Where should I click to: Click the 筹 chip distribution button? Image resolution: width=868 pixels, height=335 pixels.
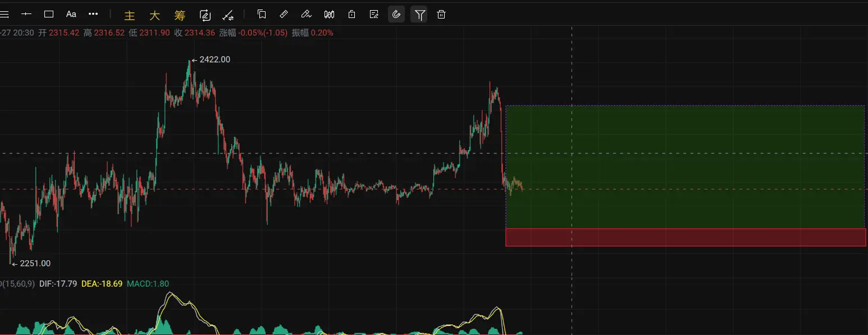coord(180,15)
